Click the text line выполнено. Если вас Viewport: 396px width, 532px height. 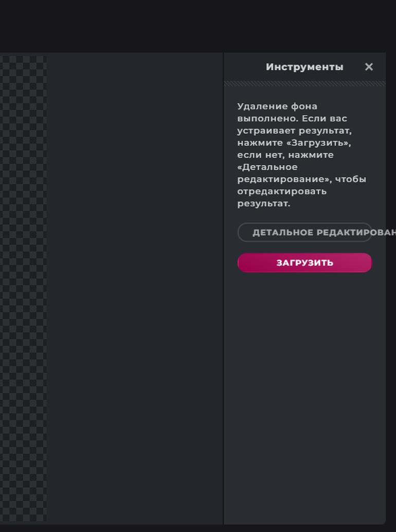[292, 118]
